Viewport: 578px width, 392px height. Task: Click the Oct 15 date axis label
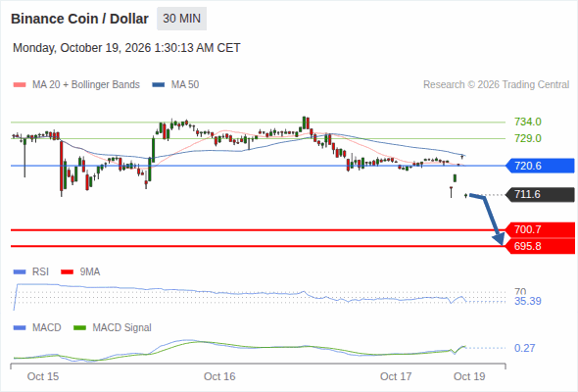click(43, 376)
